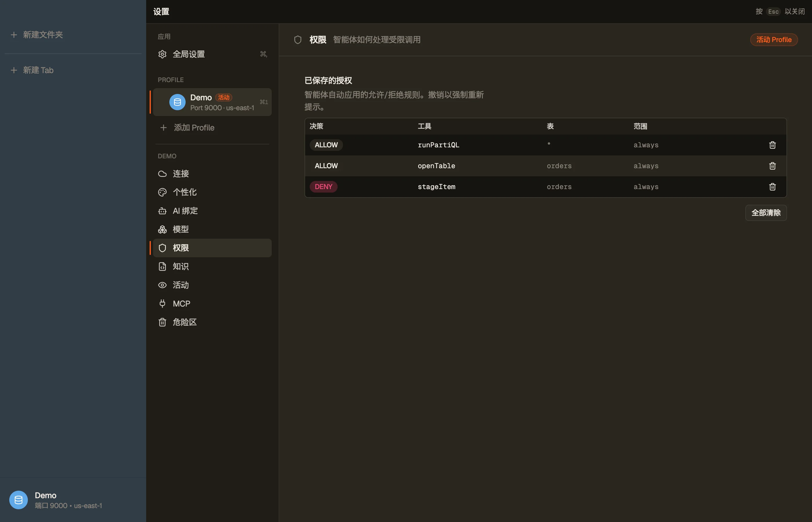Click the 范围 column header
This screenshot has width=812, height=522.
point(640,126)
